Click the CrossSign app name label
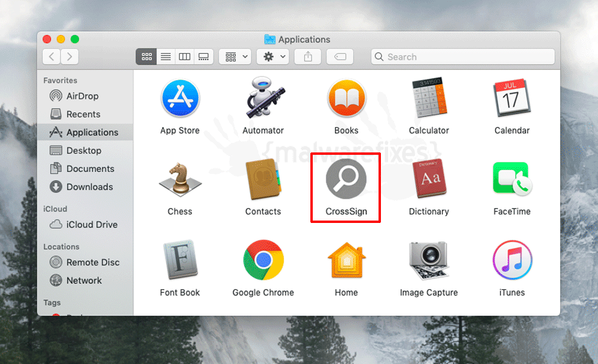 (x=346, y=212)
